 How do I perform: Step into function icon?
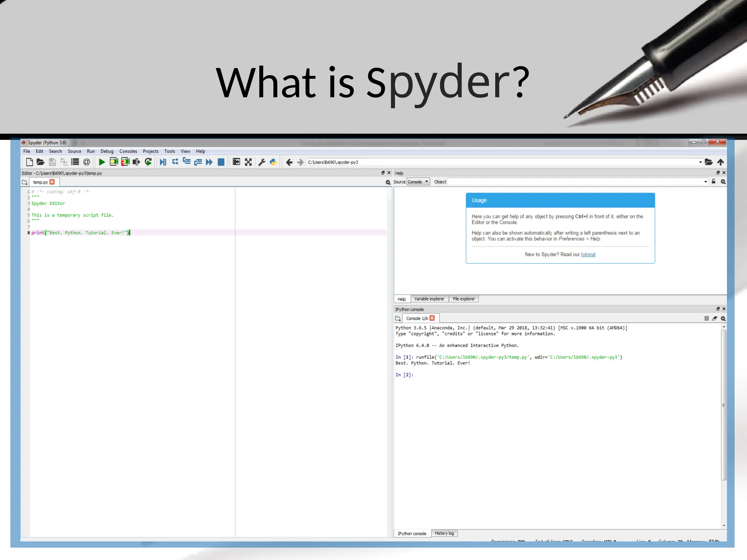coord(186,162)
